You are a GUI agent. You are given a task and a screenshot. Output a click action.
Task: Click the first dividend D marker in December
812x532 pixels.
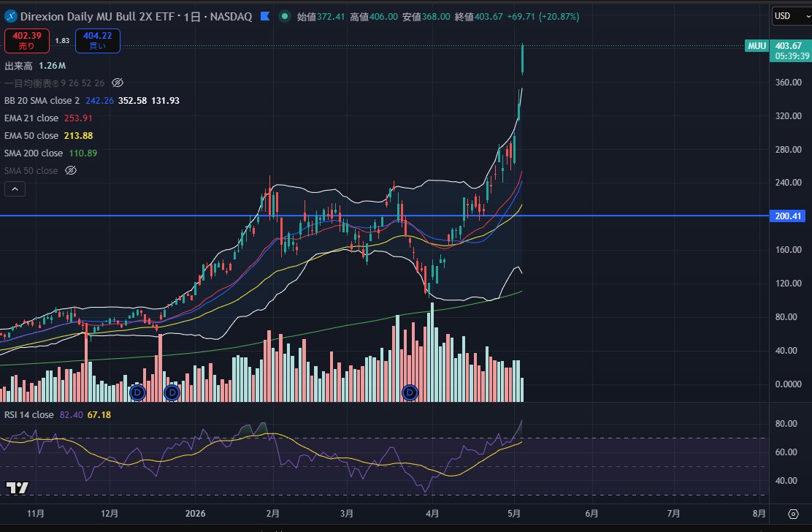pyautogui.click(x=137, y=392)
